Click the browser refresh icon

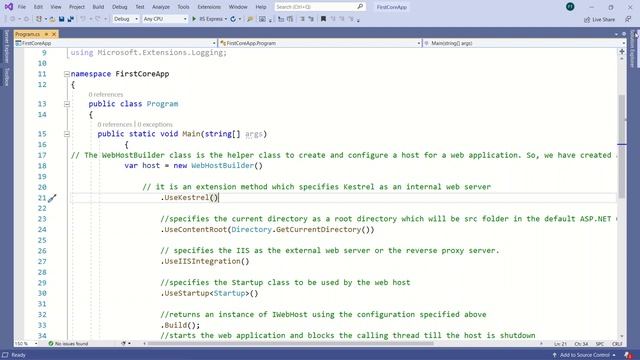[x=233, y=19]
